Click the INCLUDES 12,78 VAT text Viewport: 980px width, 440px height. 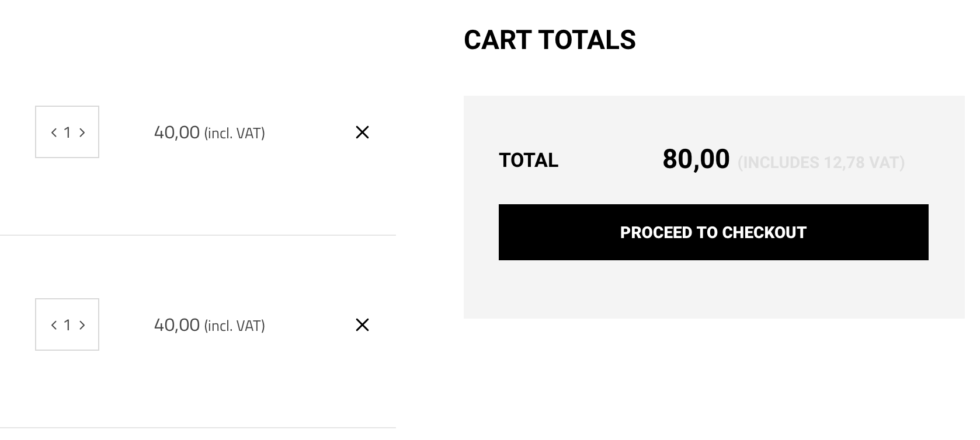pyautogui.click(x=821, y=163)
